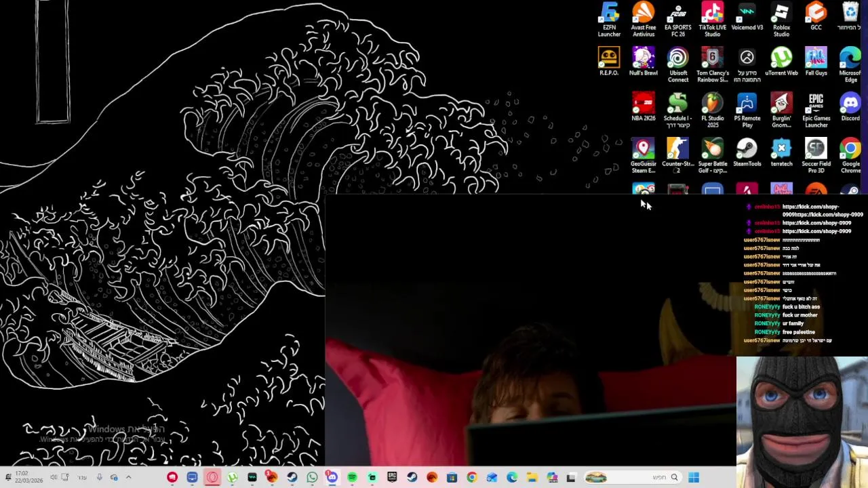
Task: Open Discord from the taskbar
Action: 332,478
